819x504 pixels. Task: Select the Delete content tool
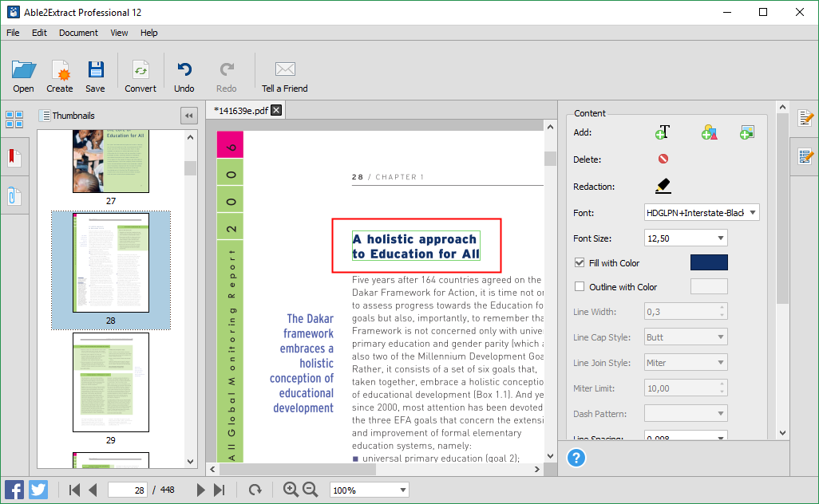click(663, 159)
